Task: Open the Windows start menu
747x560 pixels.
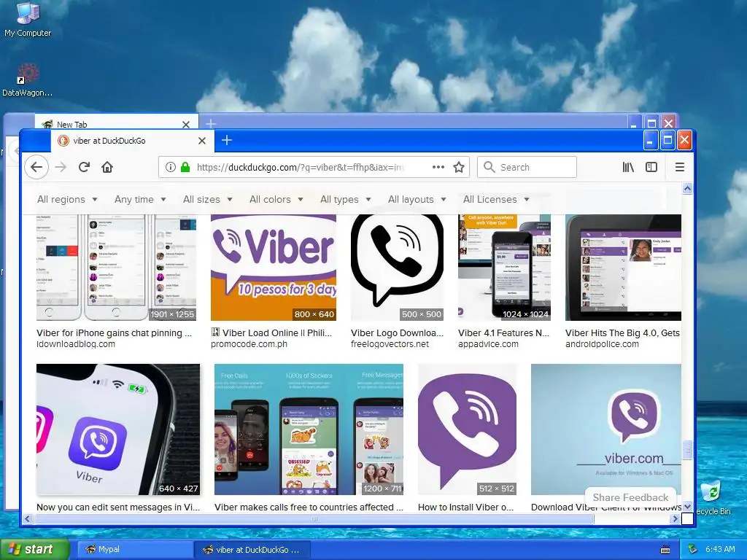Action: tap(34, 549)
